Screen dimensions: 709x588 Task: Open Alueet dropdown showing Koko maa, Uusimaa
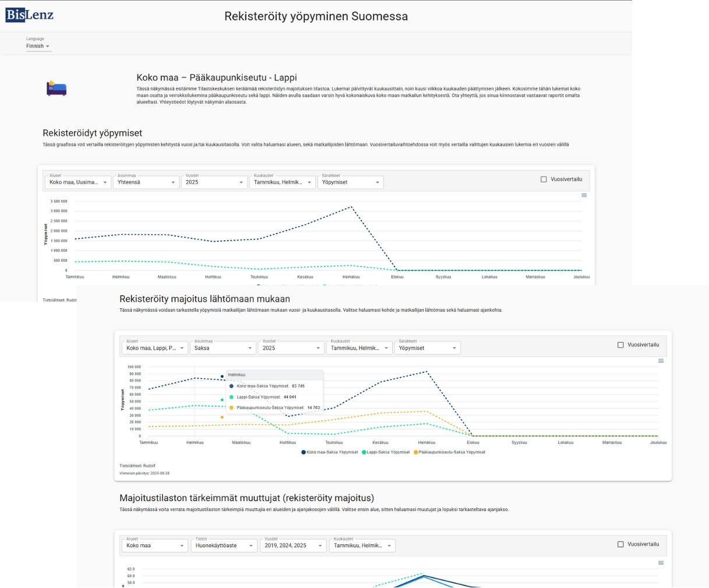[x=77, y=182]
